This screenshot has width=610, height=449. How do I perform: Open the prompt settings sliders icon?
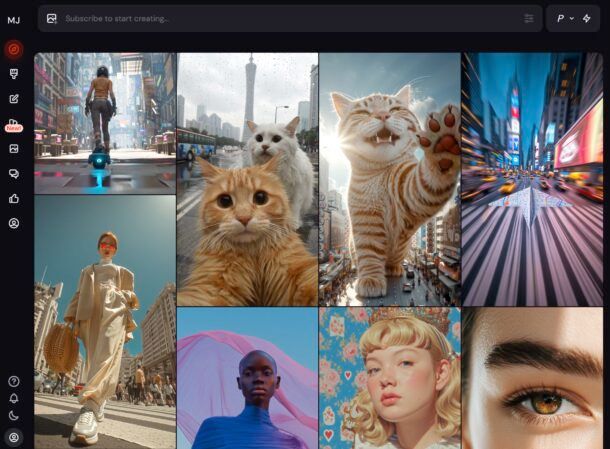pos(528,18)
